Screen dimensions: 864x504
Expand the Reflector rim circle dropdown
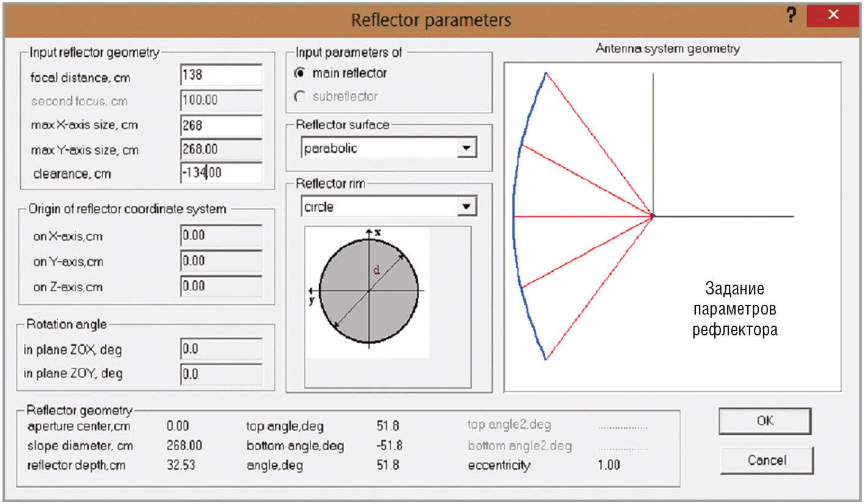point(467,207)
